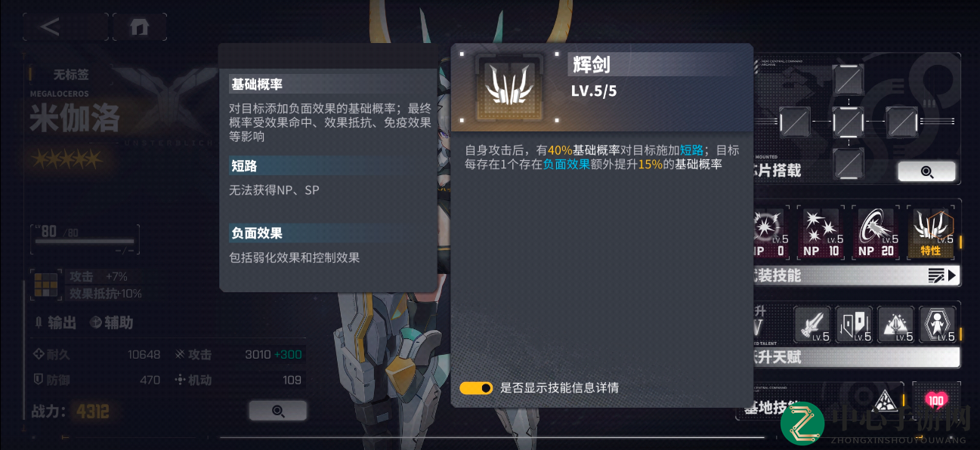Select the 特性 trait skill icon
Screen dimensions: 980x450
click(931, 233)
